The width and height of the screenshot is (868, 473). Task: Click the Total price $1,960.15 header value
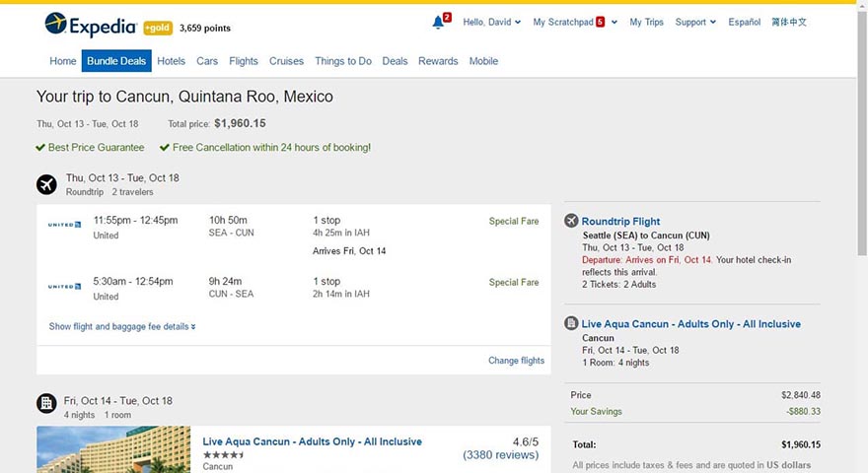(x=240, y=123)
